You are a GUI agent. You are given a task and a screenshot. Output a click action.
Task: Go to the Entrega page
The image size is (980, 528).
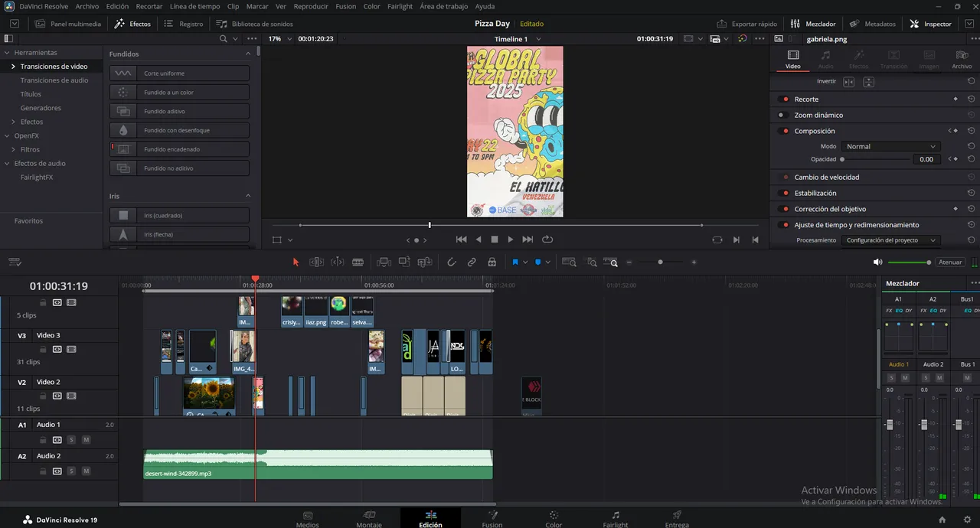(x=677, y=519)
